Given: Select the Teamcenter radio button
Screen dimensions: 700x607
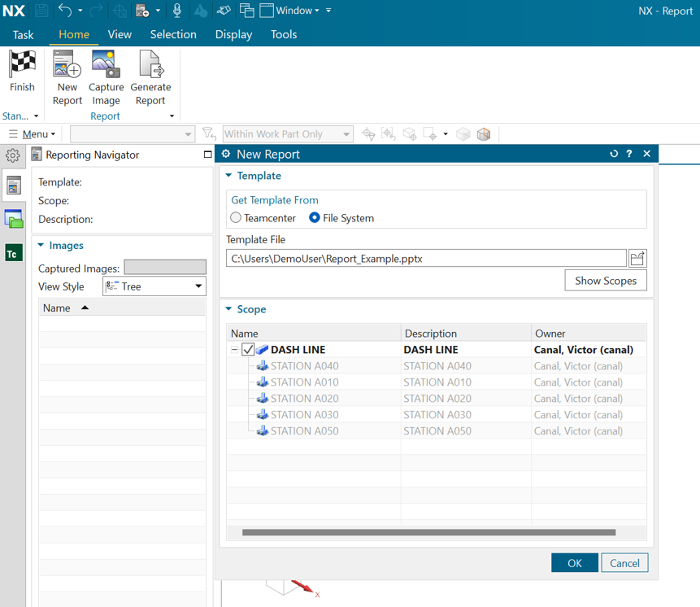Looking at the screenshot, I should coord(236,218).
